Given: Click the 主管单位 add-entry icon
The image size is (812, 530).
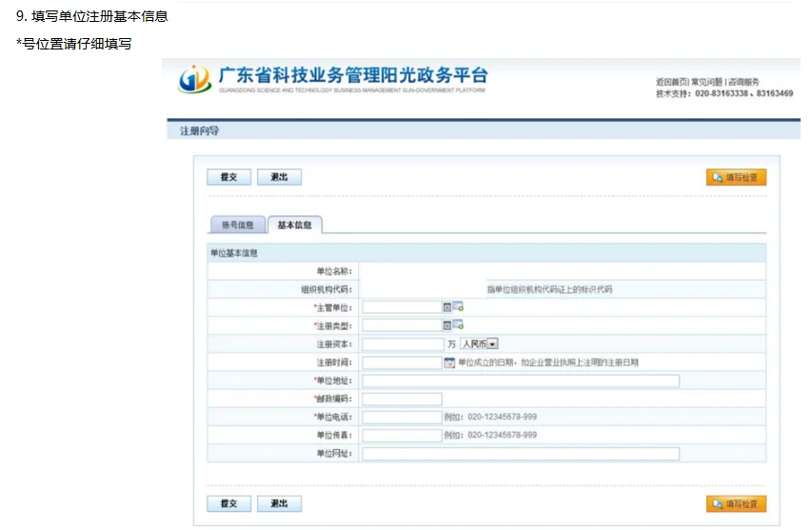Looking at the screenshot, I should 458,307.
